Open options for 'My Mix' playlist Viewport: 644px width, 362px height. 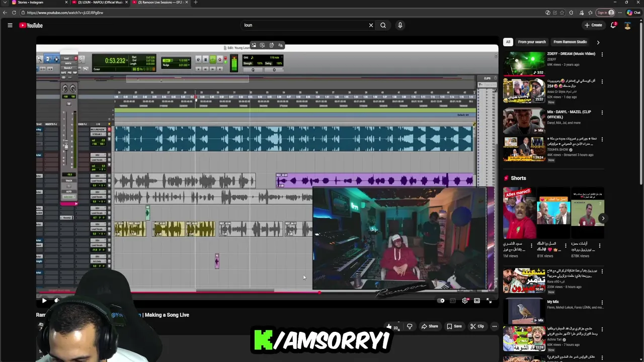[x=602, y=303]
